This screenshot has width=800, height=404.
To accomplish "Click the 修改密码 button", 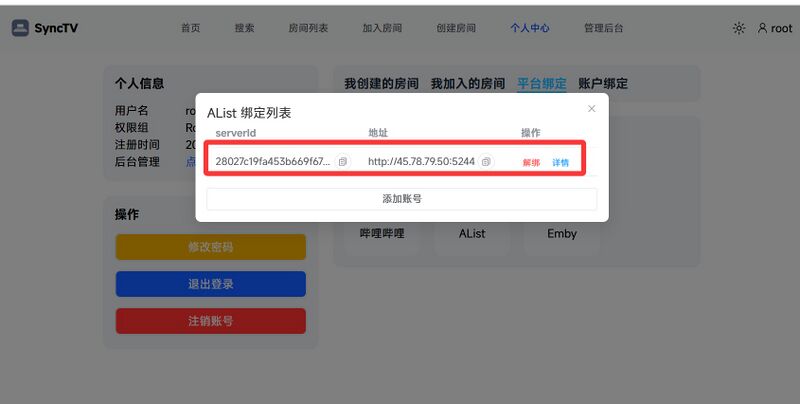I will pos(211,247).
